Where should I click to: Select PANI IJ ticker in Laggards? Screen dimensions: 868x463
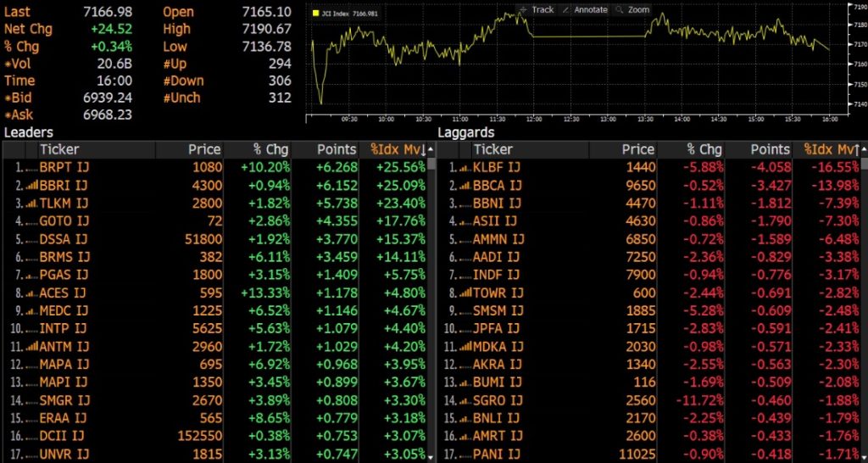point(496,455)
